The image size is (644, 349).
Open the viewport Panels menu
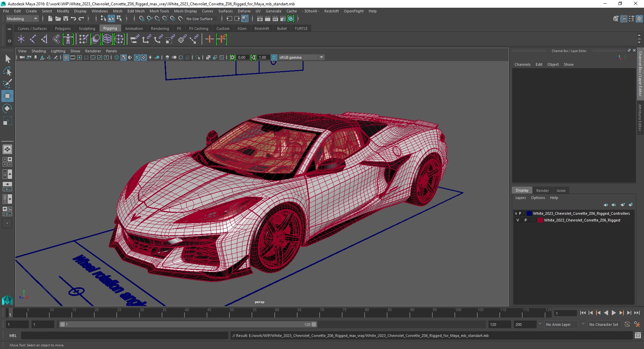coord(111,51)
